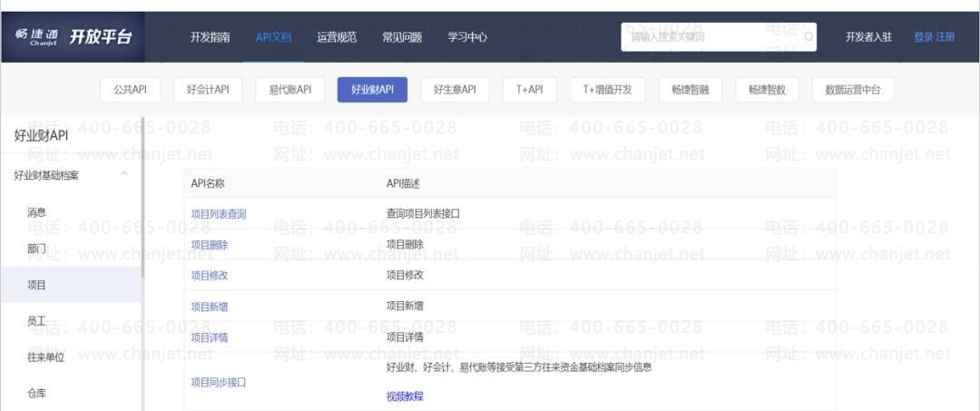
Task: Select 消息 in the sidebar
Action: [37, 212]
